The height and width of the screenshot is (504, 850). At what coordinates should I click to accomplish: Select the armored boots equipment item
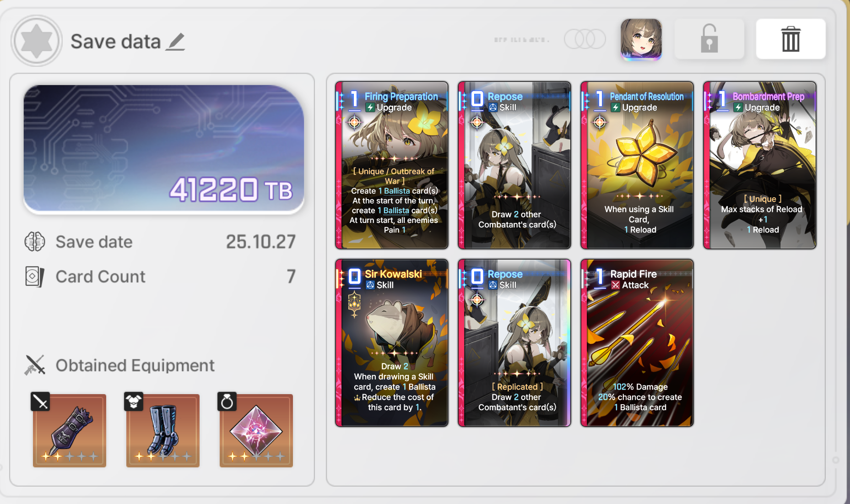[x=163, y=430]
